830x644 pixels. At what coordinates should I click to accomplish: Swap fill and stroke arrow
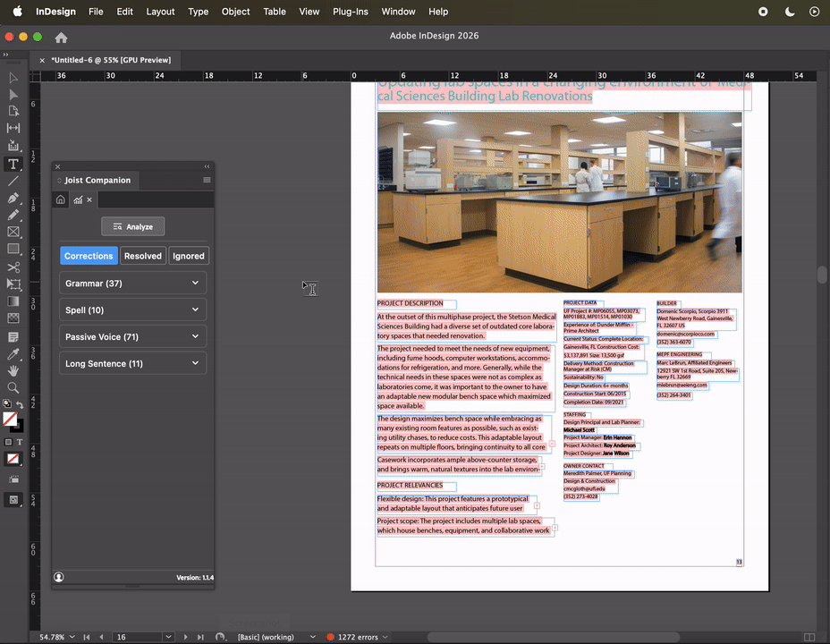click(20, 405)
